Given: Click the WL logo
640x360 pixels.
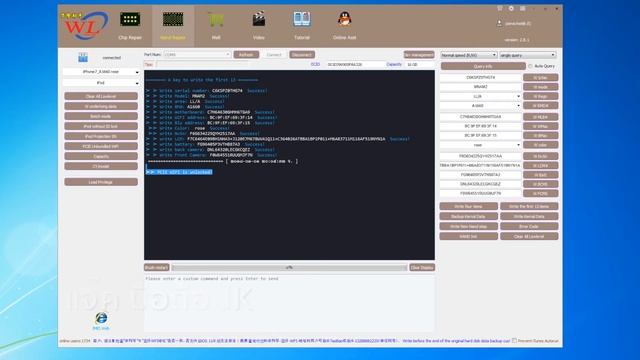Looking at the screenshot, I should pos(85,25).
